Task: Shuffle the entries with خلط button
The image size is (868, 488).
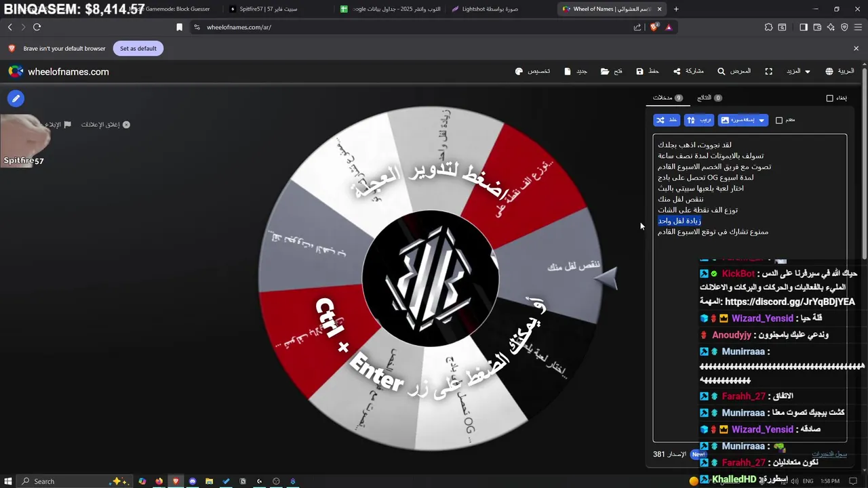Action: coord(667,120)
